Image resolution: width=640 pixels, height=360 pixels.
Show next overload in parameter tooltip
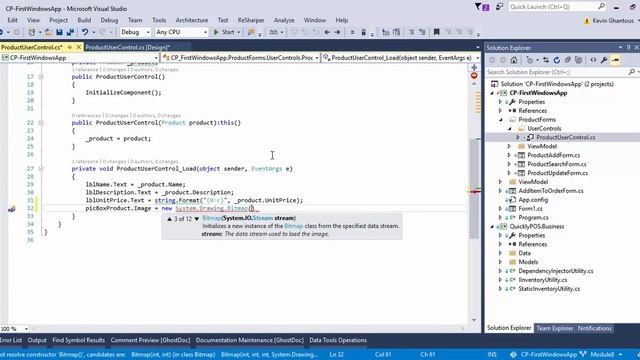coord(196,219)
